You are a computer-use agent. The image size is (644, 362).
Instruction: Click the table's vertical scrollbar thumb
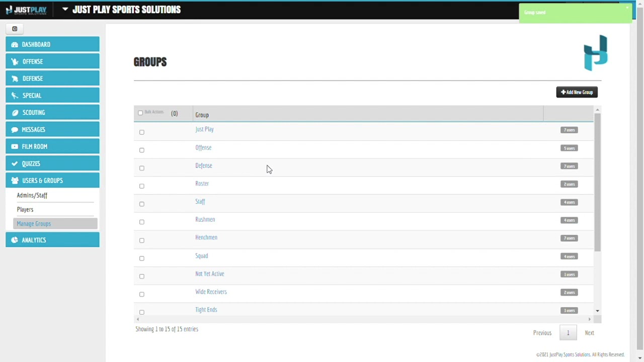point(597,182)
